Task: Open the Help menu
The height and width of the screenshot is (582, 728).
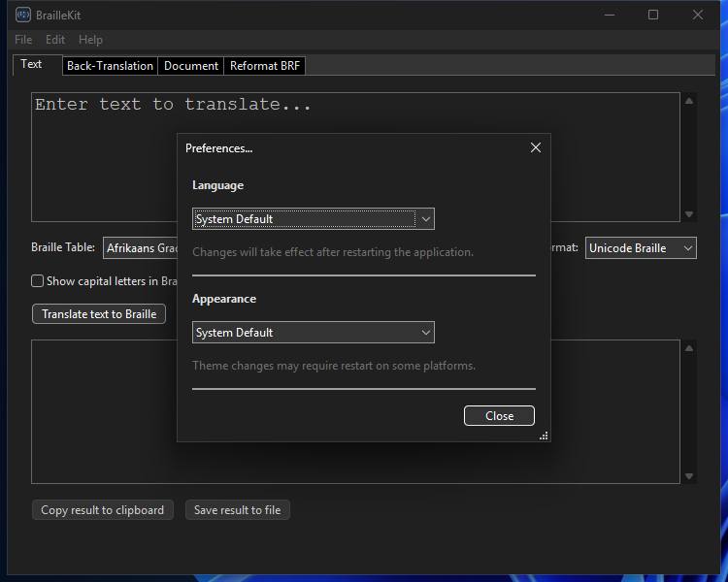Action: click(90, 40)
